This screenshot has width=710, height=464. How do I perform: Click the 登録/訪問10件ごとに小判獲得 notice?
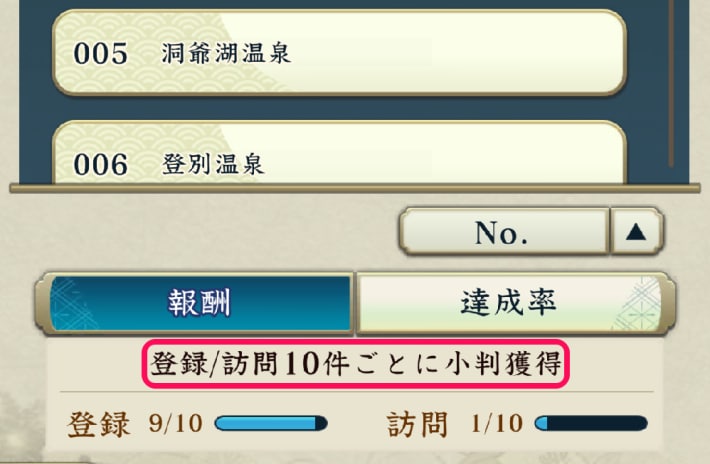(x=356, y=364)
